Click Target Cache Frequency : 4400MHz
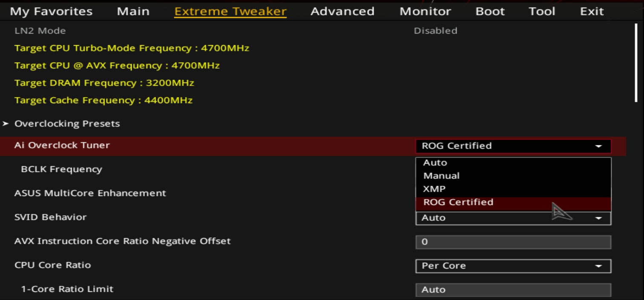Image resolution: width=644 pixels, height=300 pixels. click(x=103, y=101)
